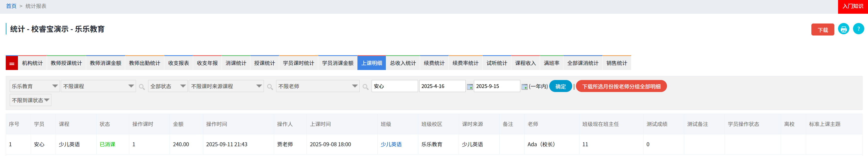Go to 首页 breadcrumb link
This screenshot has width=868, height=156.
11,6
